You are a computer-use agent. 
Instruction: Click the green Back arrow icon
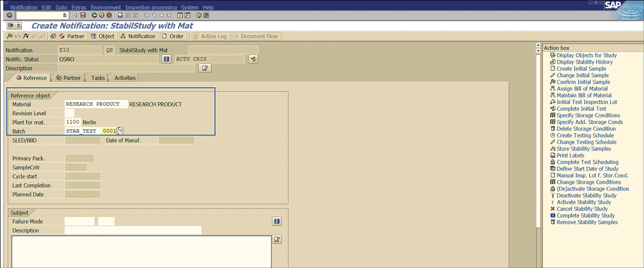tap(94, 15)
